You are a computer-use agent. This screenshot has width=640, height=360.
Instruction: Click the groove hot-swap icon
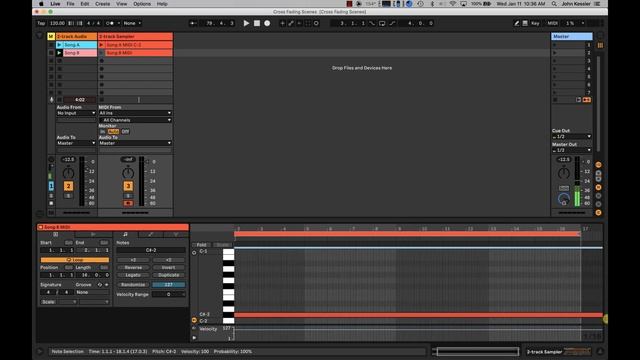(100, 284)
